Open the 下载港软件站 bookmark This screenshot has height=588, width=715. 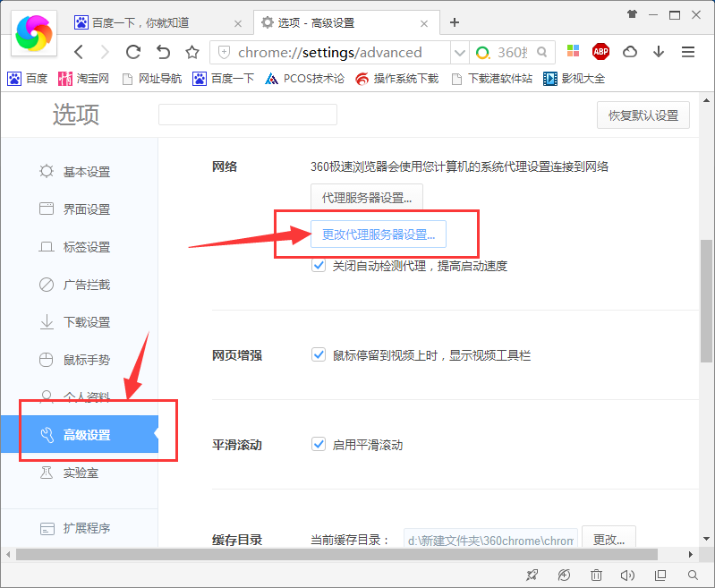pos(491,79)
